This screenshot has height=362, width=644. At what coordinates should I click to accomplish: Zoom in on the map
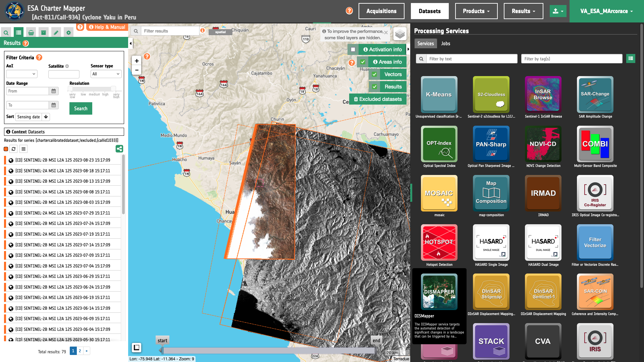(x=137, y=61)
